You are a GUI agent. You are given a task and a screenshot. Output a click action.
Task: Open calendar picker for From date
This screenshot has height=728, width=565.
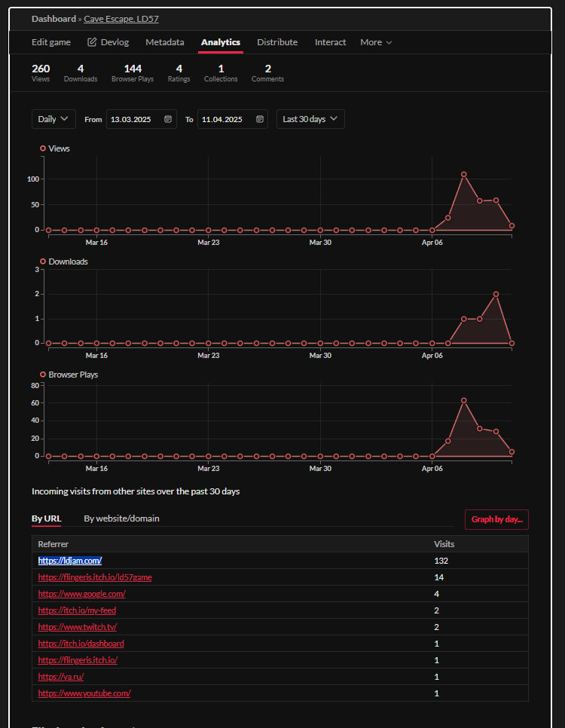click(168, 119)
